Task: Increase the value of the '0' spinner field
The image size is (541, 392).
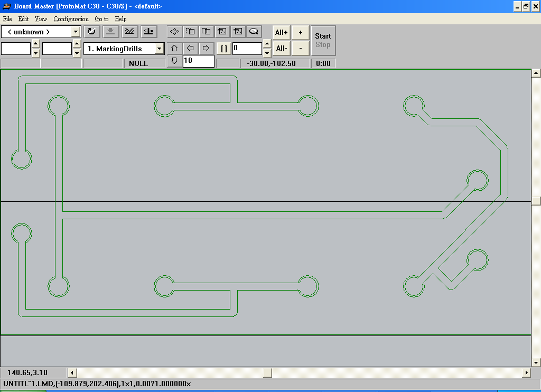Action: tap(267, 45)
